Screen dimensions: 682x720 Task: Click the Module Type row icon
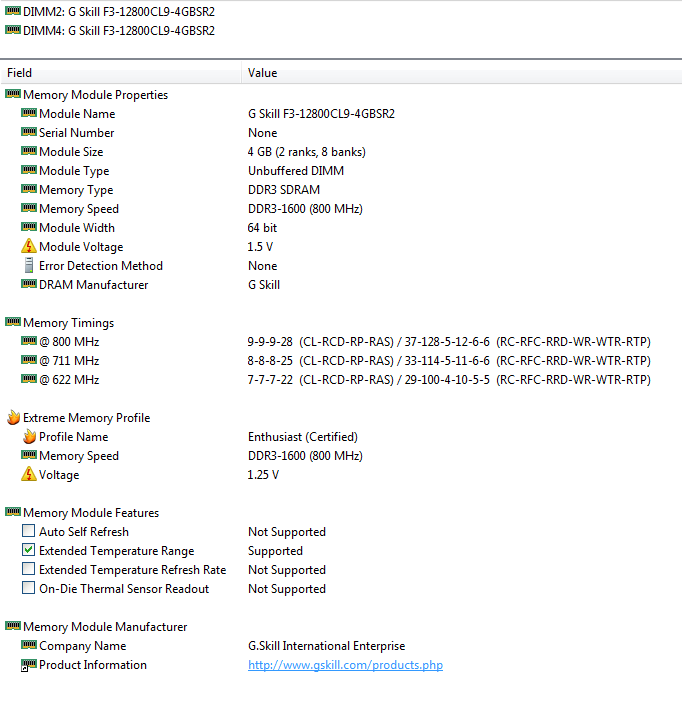pos(29,169)
